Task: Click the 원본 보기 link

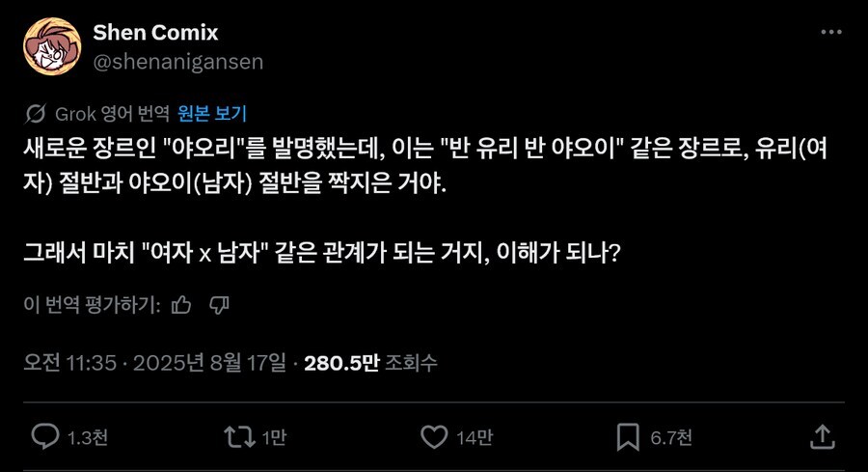Action: coord(212,114)
